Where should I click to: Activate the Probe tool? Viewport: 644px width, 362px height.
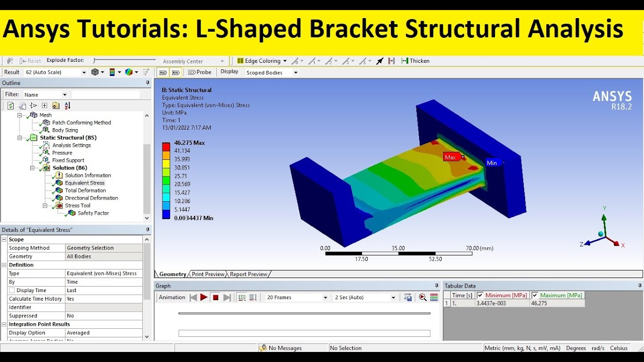200,72
